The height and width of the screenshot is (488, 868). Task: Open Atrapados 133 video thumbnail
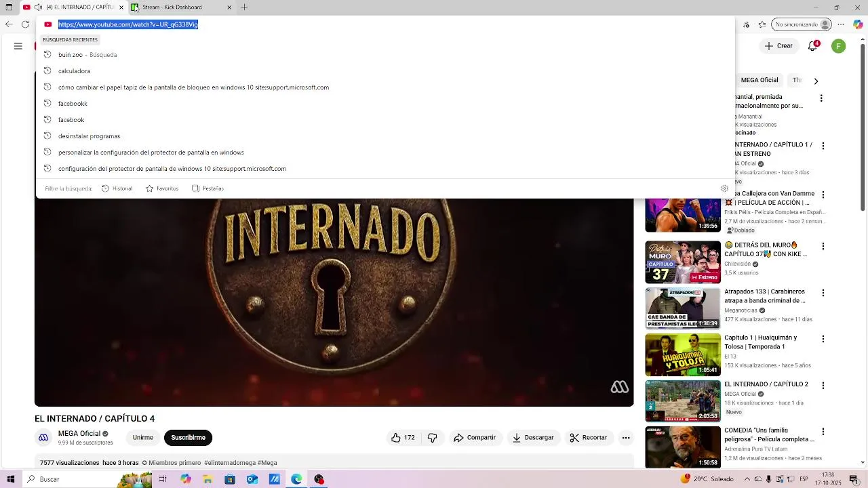683,308
